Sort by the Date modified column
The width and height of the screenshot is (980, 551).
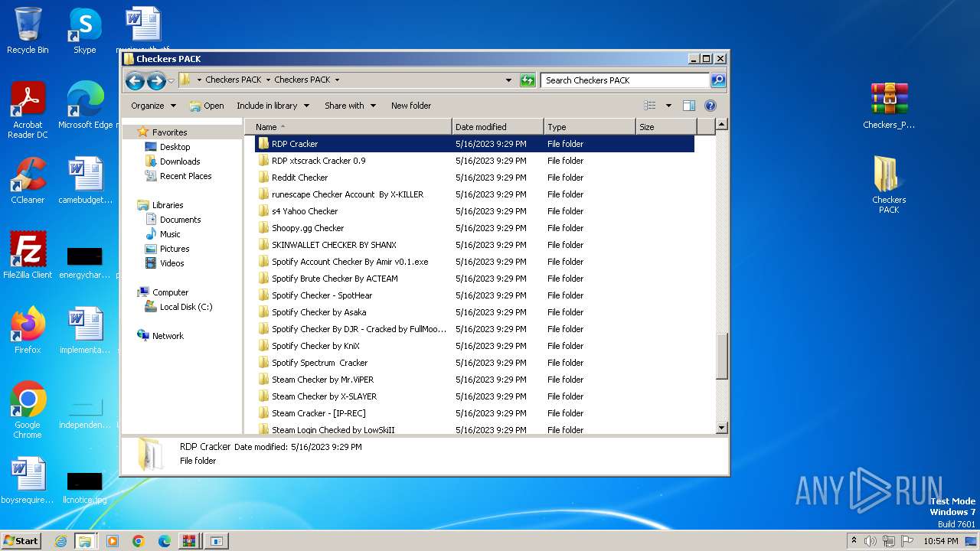[498, 127]
